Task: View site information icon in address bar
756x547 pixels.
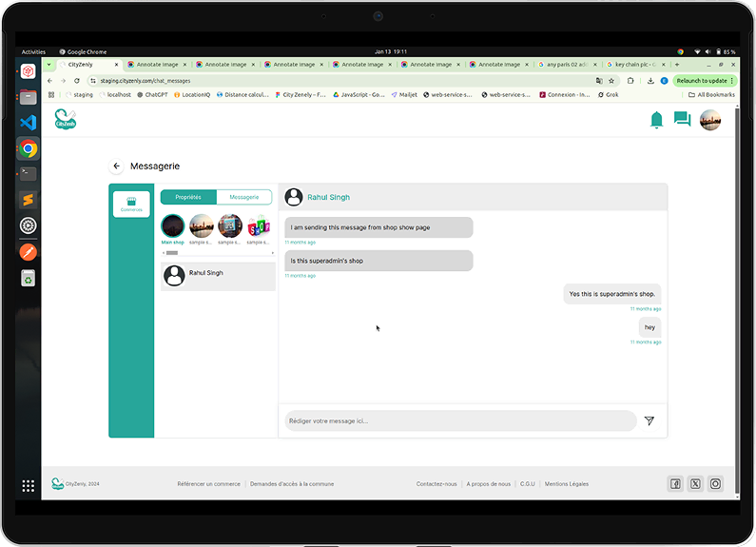Action: [93, 81]
